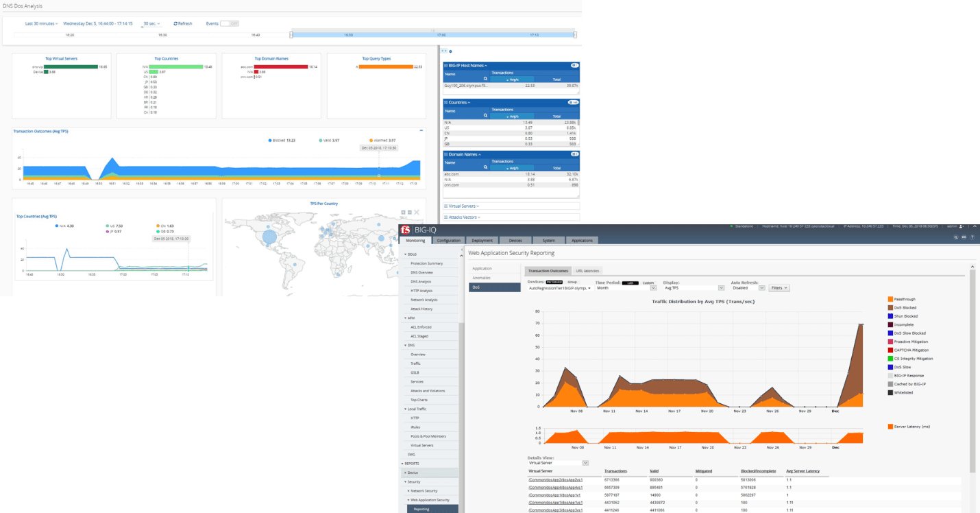
Task: Switch Time Period to Custom
Action: pyautogui.click(x=650, y=283)
